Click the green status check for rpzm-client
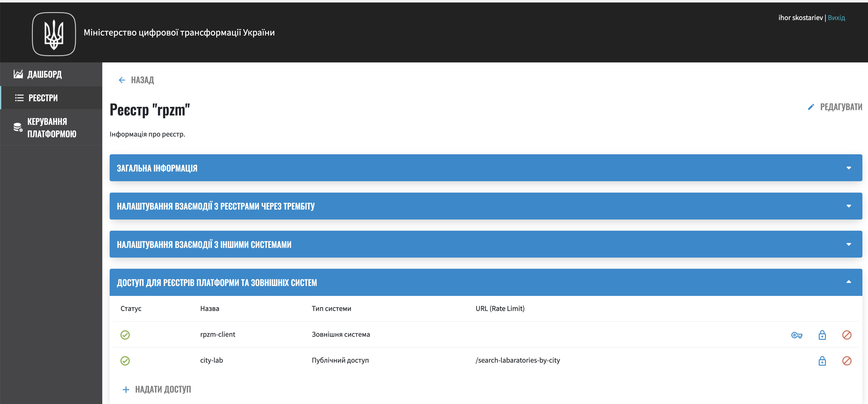 point(125,335)
